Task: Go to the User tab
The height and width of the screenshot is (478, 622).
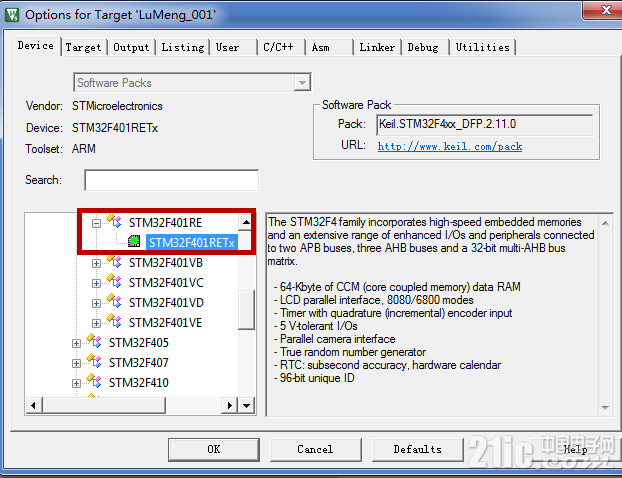Action: click(x=233, y=48)
